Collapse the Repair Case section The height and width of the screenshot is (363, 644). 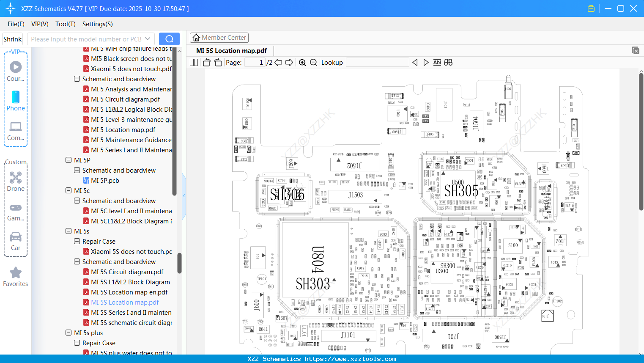pos(77,241)
